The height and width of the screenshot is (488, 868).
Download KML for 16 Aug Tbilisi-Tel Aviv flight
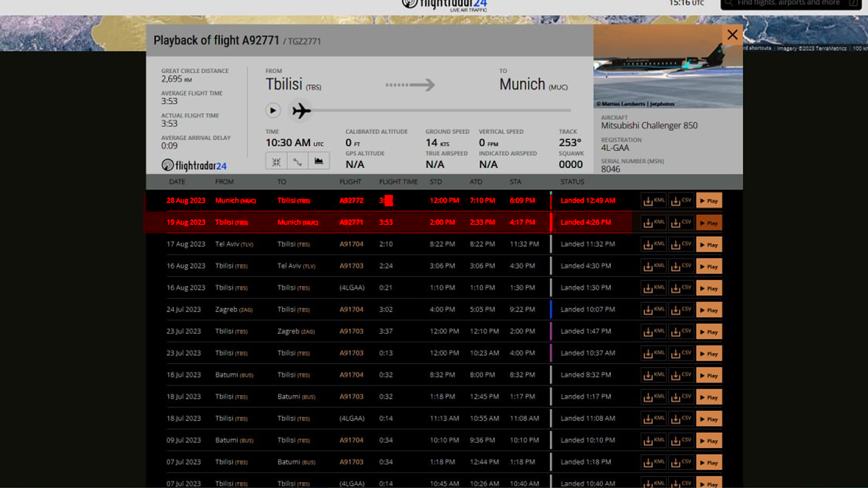click(x=654, y=266)
